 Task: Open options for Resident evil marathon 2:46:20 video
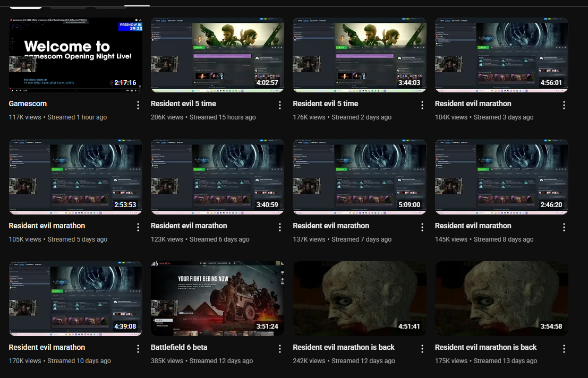tap(564, 227)
